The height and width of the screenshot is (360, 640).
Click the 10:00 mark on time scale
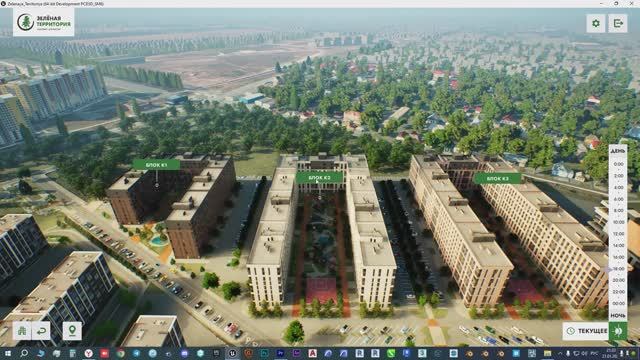tap(618, 222)
